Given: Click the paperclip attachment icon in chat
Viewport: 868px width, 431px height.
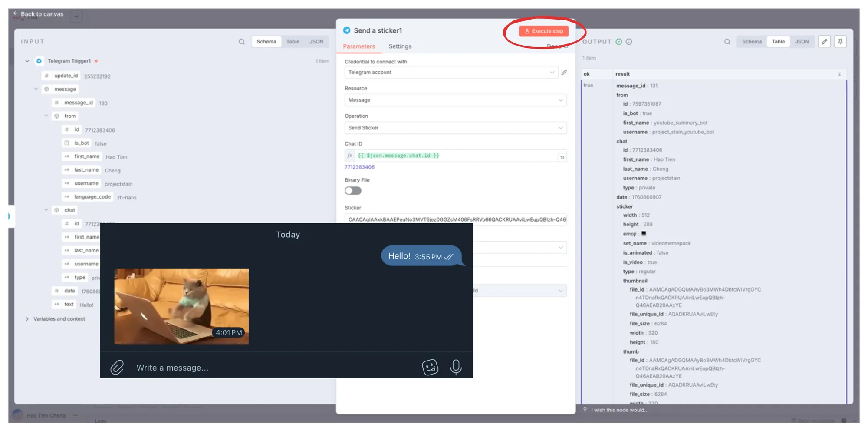Looking at the screenshot, I should tap(117, 368).
